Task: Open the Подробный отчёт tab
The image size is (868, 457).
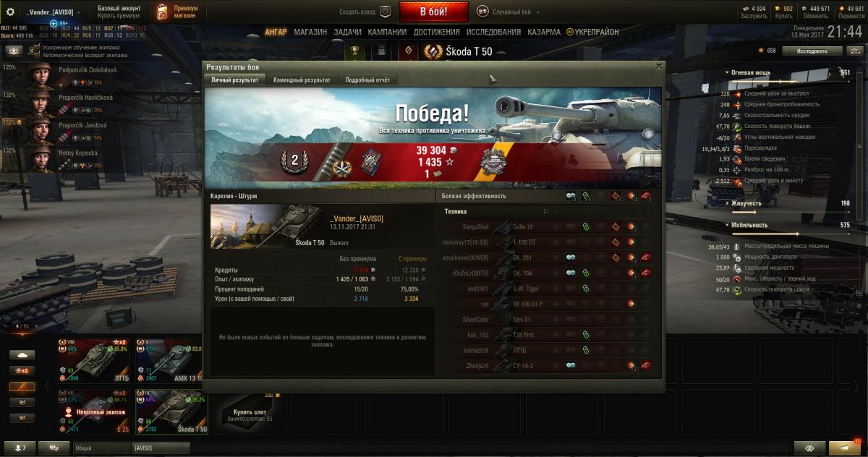Action: (367, 80)
